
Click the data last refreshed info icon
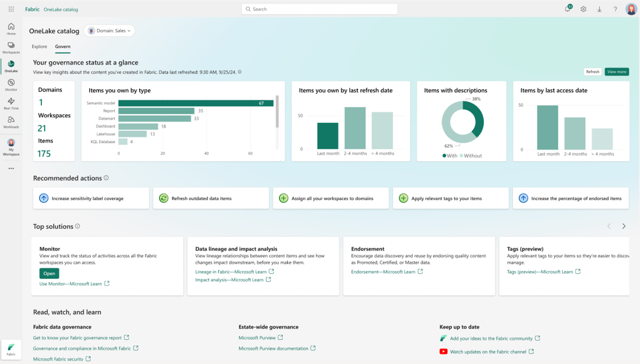point(240,72)
